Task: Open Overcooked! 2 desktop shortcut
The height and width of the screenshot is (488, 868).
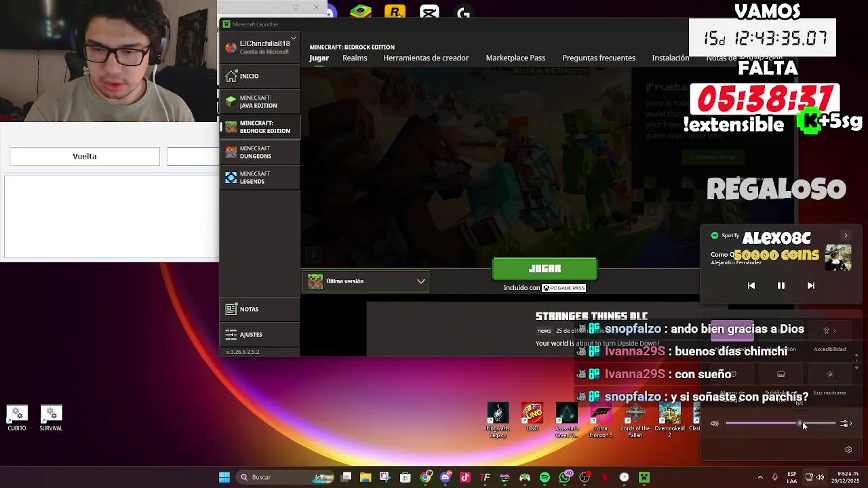Action: [669, 420]
